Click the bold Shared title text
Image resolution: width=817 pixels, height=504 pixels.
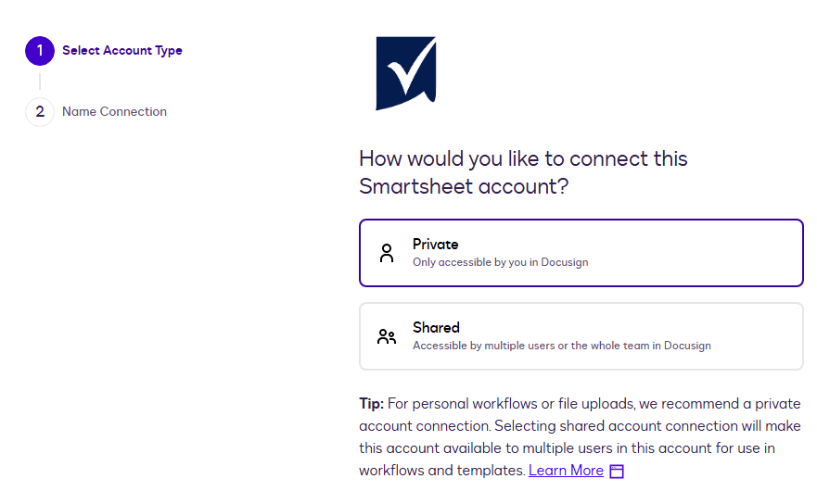click(436, 328)
